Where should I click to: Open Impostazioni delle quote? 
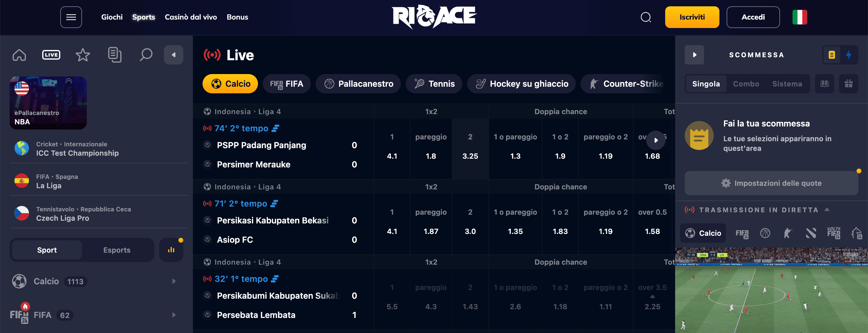tap(771, 183)
